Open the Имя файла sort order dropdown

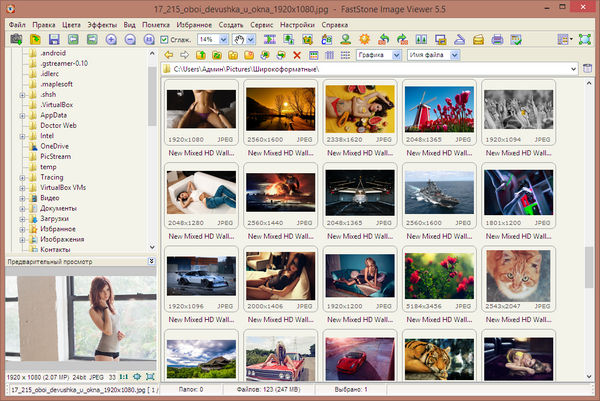(454, 54)
